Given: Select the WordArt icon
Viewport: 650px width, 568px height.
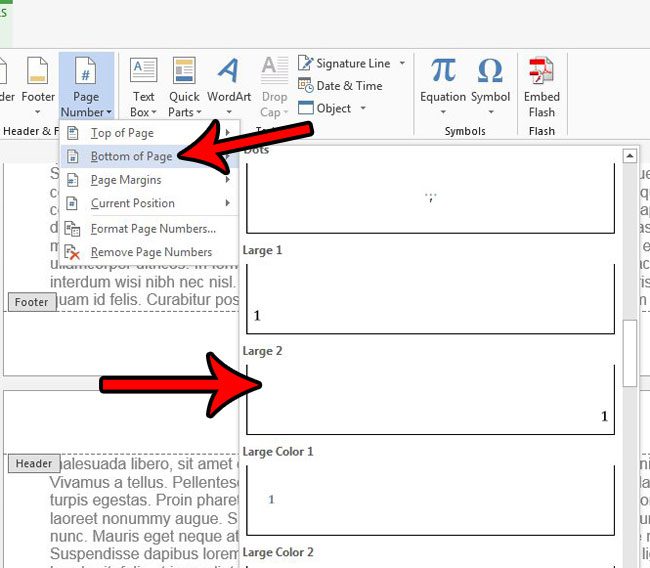Looking at the screenshot, I should coord(229,73).
